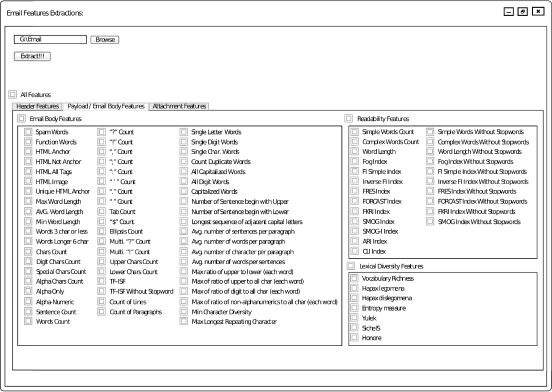This screenshot has height=392, width=552.
Task: Toggle the Readability Features group checkbox
Action: pos(349,119)
